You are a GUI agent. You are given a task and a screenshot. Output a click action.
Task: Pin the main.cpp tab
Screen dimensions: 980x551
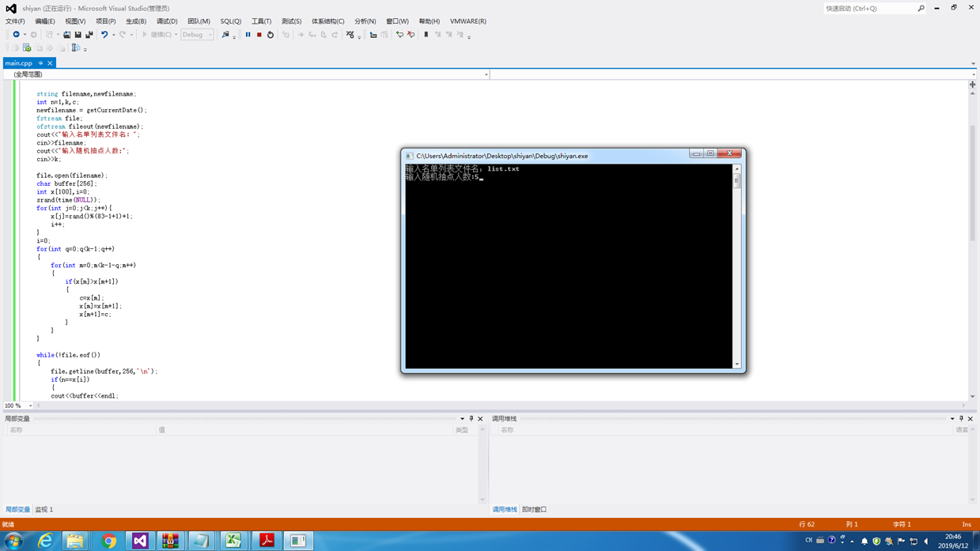(40, 63)
